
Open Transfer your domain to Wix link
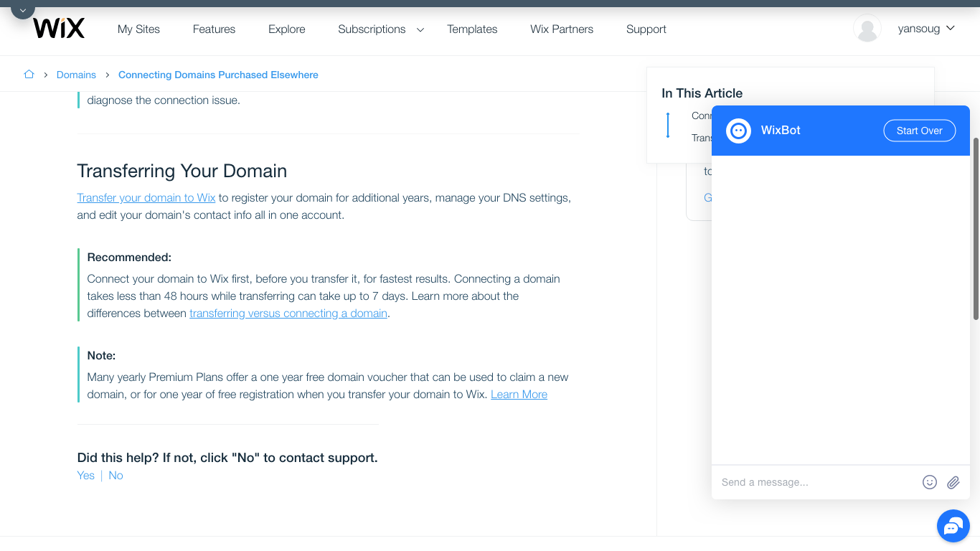pos(146,197)
